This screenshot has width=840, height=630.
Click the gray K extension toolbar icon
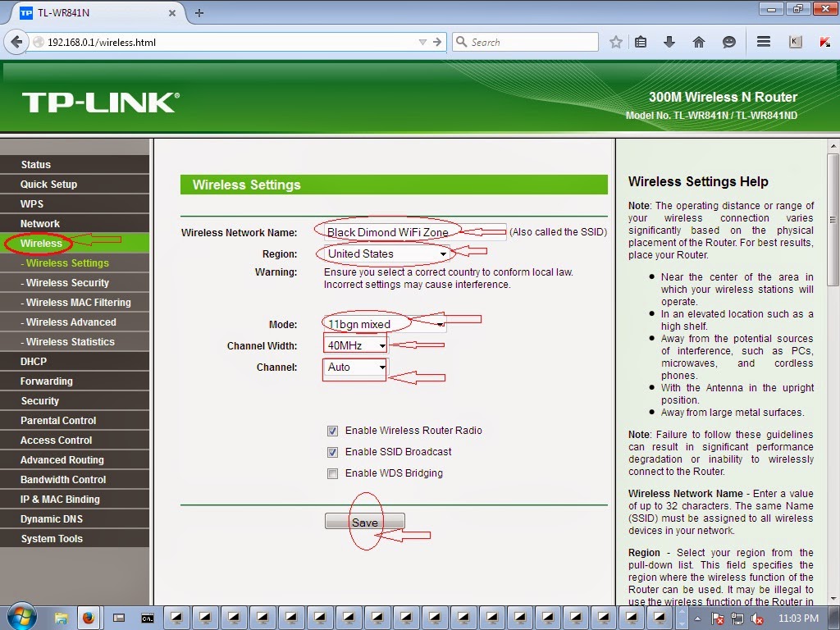click(796, 42)
